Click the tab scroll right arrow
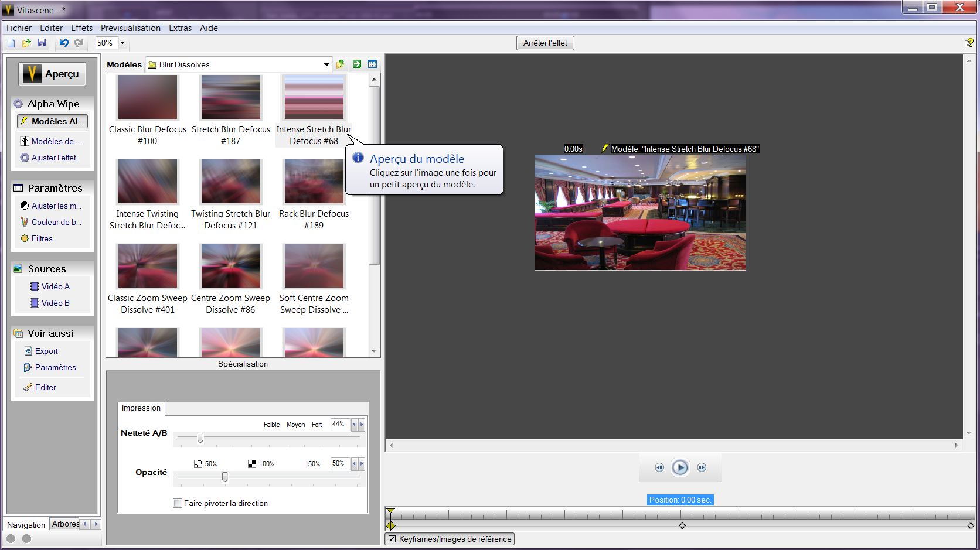 click(96, 524)
